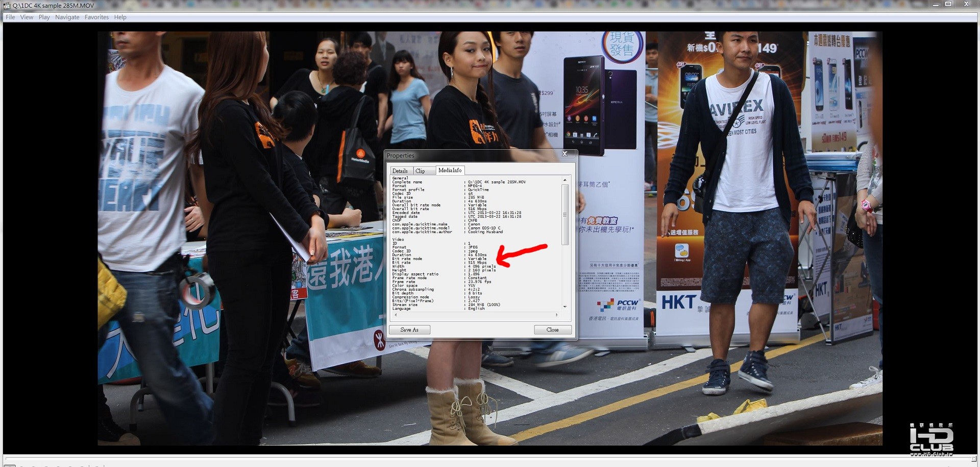Minimize the media player window
The image size is (980, 467).
click(x=936, y=5)
